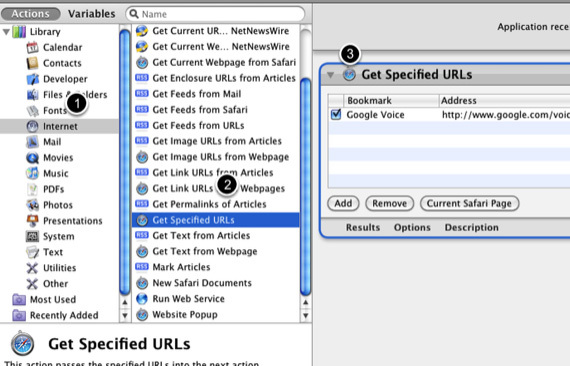Select the Mark Articles action
Viewport: 570px width, 366px height.
[216, 267]
